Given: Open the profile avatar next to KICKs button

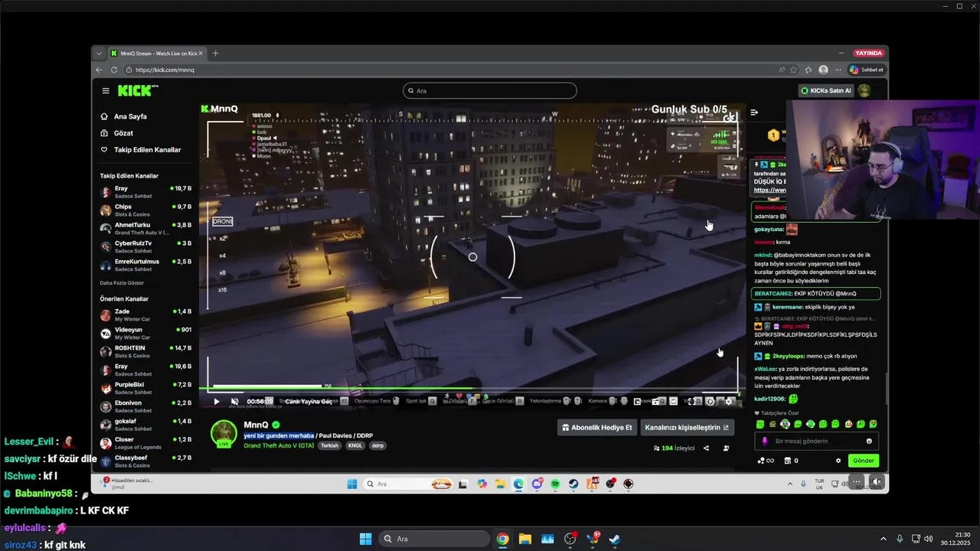Looking at the screenshot, I should pyautogui.click(x=864, y=90).
